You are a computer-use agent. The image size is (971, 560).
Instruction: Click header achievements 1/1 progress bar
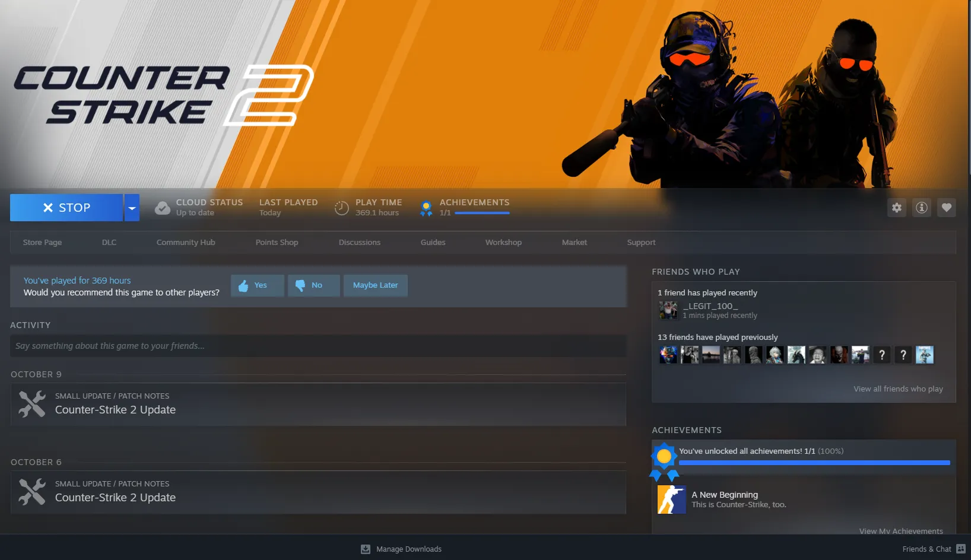482,213
